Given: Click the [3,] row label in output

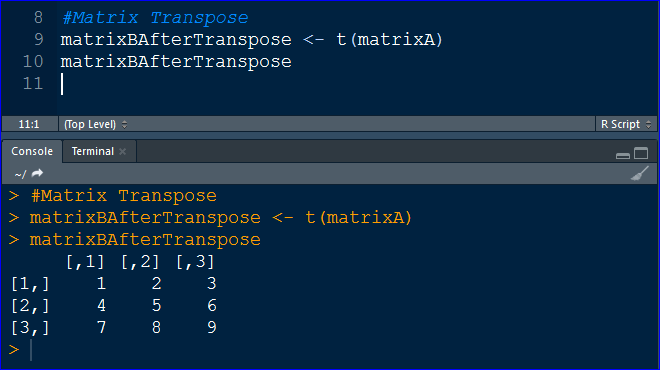Looking at the screenshot, I should coord(30,327).
